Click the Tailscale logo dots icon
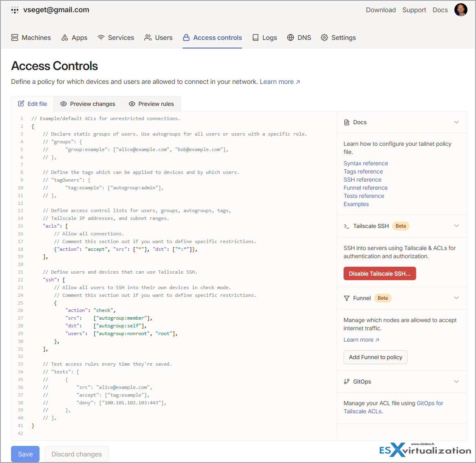The image size is (476, 463). point(15,10)
